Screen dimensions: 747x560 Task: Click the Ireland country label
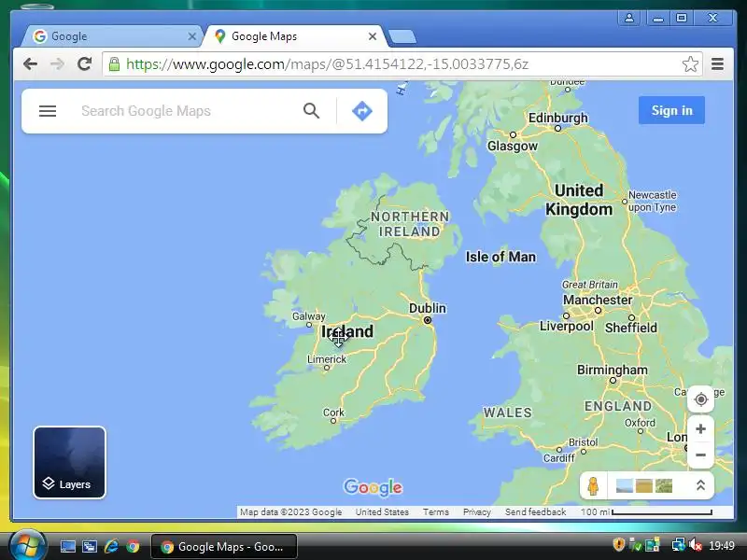tap(347, 331)
